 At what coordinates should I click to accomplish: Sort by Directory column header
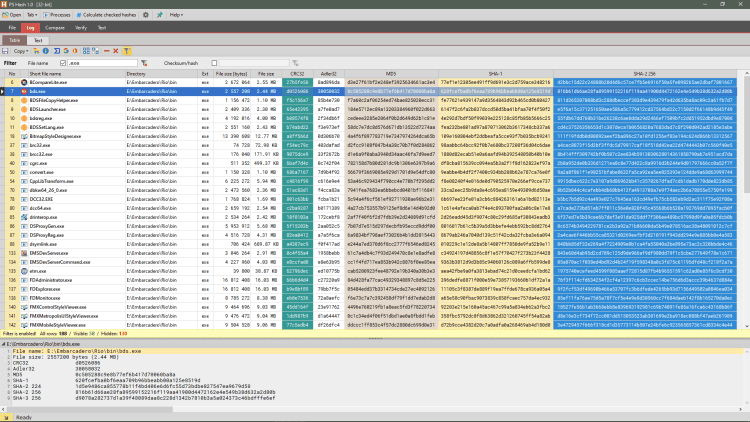(161, 74)
